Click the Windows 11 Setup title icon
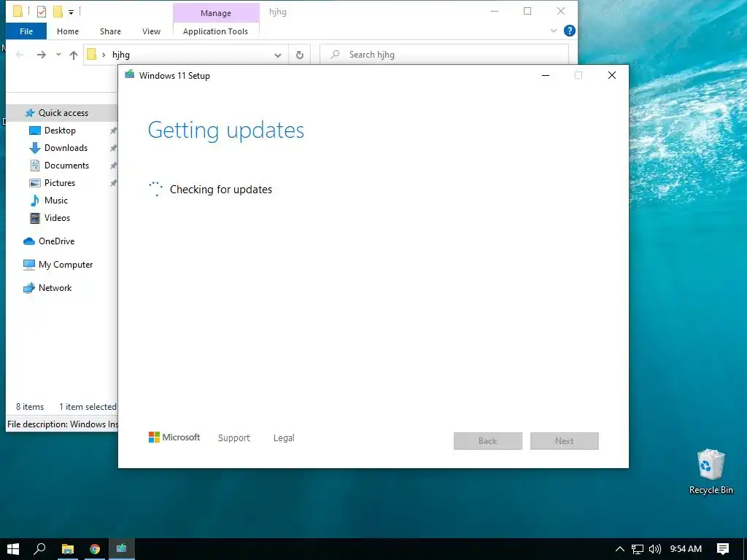747x560 pixels. tap(130, 75)
